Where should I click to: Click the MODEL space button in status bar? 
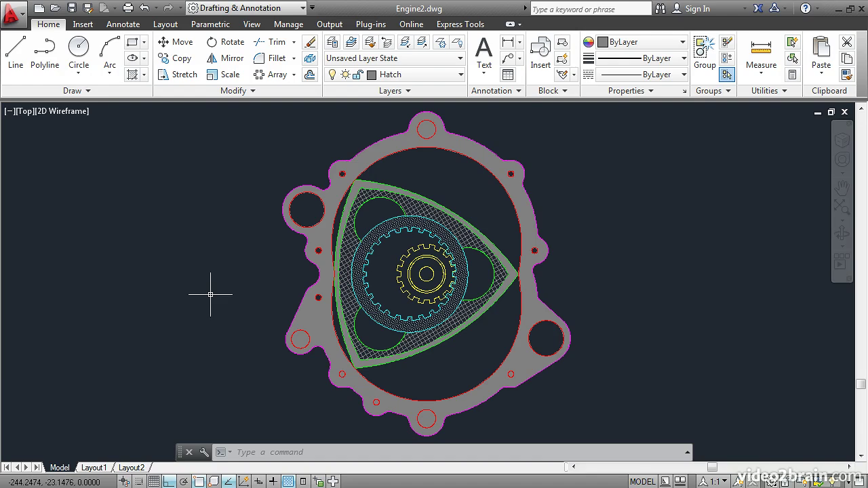tap(642, 481)
